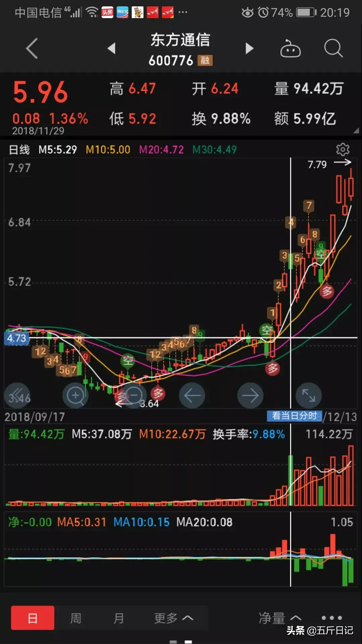362x644 pixels.
Task: Tap 日线 chart type label
Action: coord(19,150)
